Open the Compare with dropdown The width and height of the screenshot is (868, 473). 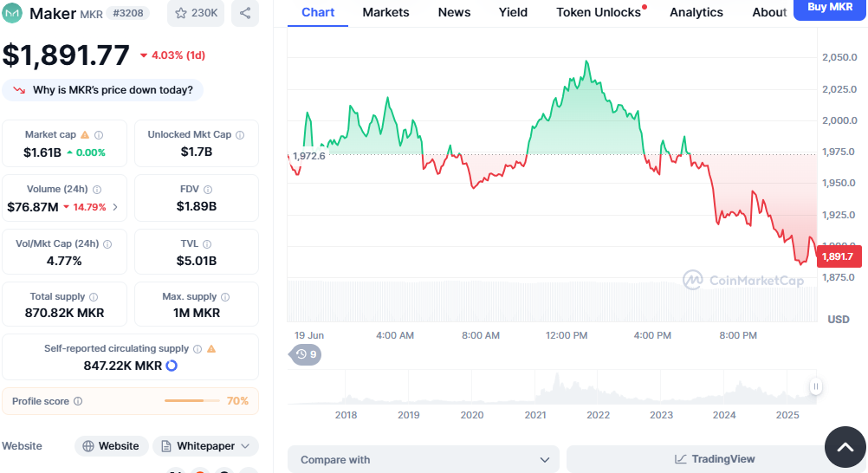(x=424, y=460)
